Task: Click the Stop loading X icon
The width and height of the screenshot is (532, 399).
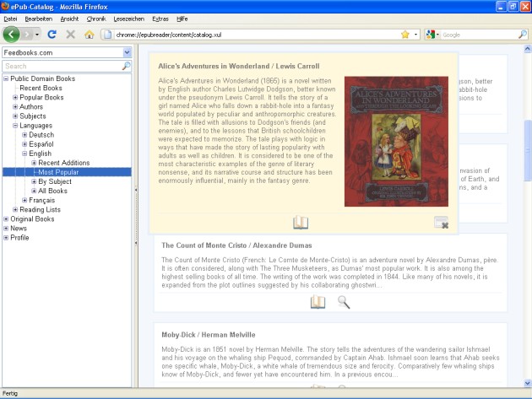Action: click(71, 35)
